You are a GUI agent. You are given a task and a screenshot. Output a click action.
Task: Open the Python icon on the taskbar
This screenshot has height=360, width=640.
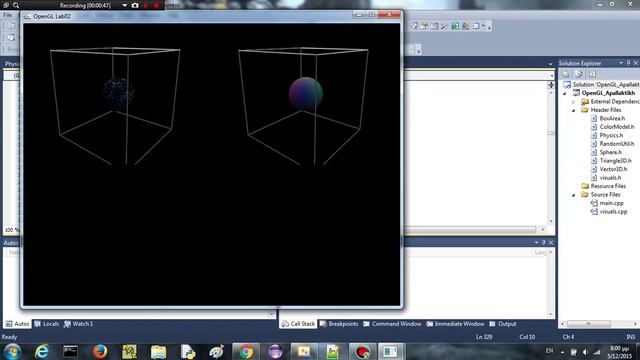coord(187,351)
